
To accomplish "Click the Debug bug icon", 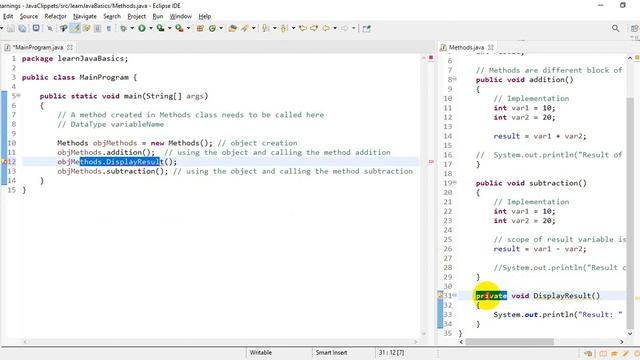I will (123, 28).
